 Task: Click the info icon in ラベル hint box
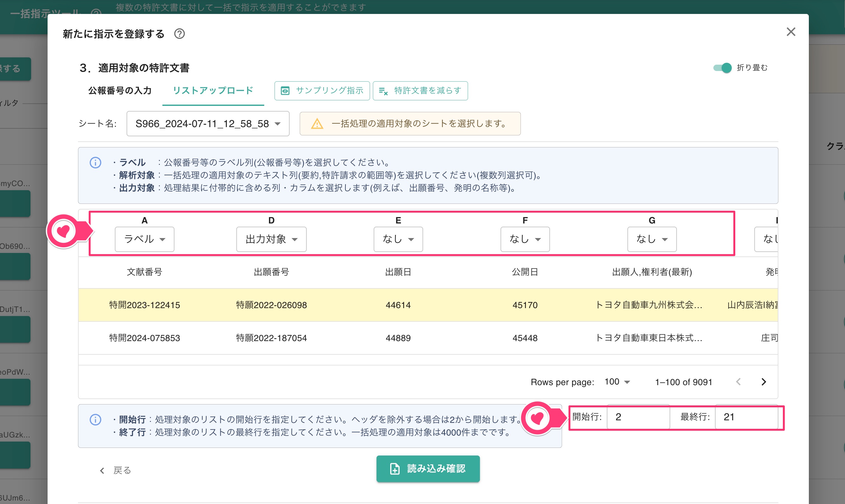pos(95,163)
